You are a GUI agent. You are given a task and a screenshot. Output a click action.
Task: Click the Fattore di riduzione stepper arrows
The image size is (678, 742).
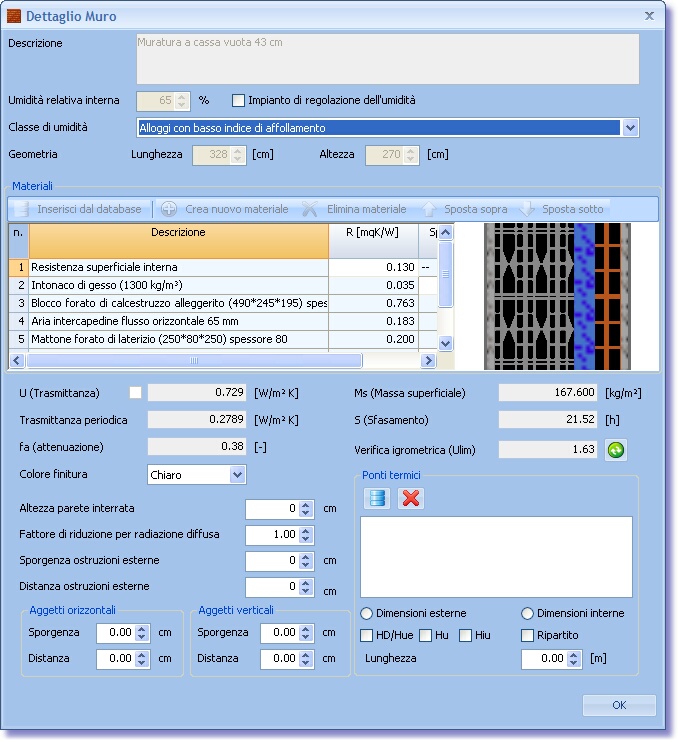tap(306, 535)
